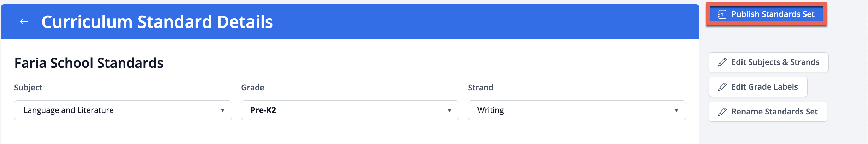
Task: Open Edit Subjects & Strands
Action: coord(775,62)
